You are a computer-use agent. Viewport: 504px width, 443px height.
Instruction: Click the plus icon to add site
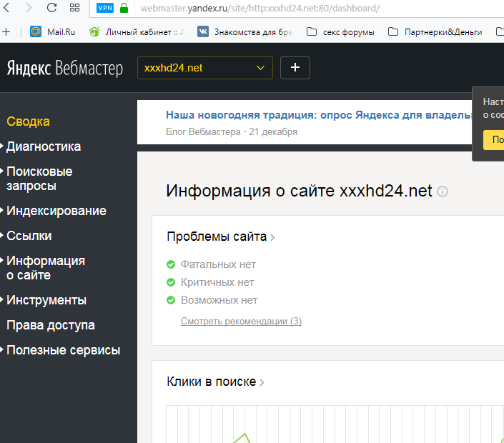pyautogui.click(x=295, y=68)
